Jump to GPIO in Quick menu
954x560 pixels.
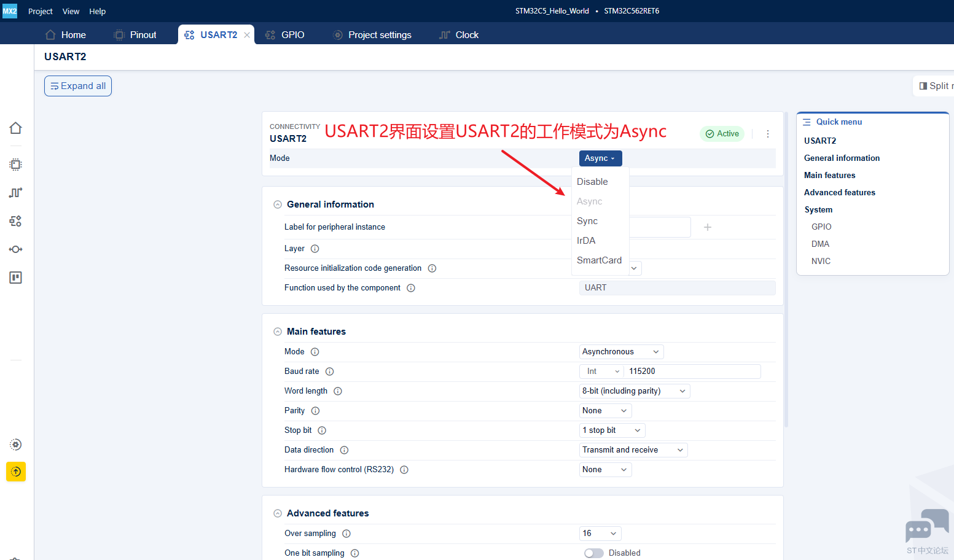(x=821, y=227)
